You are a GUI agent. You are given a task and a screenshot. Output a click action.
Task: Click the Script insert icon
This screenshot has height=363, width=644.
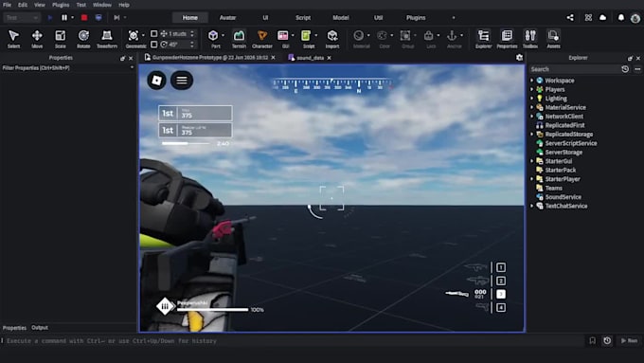[x=306, y=36]
